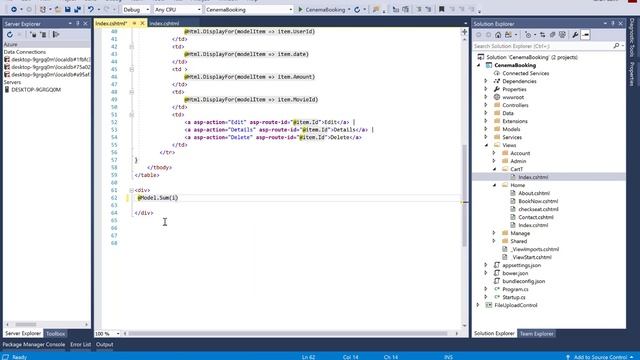
Task: Click the Solution Explorer Home icon
Action: [x=498, y=35]
